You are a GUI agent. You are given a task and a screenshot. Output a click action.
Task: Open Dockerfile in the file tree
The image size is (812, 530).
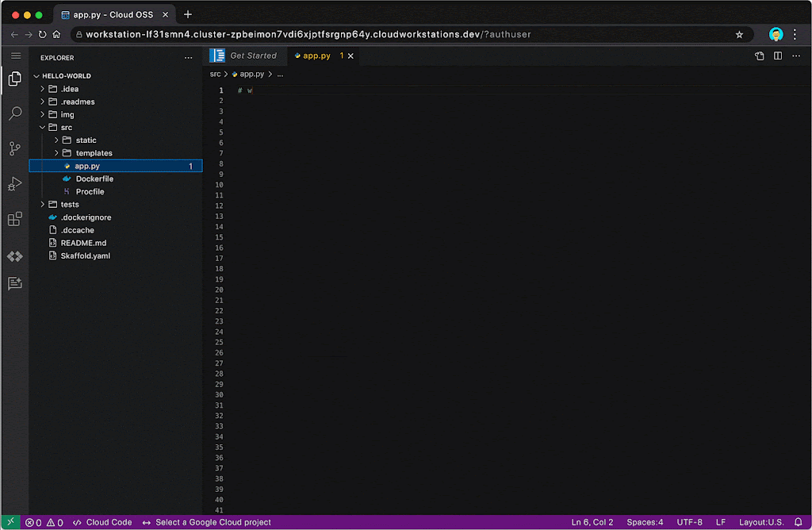click(x=116, y=179)
